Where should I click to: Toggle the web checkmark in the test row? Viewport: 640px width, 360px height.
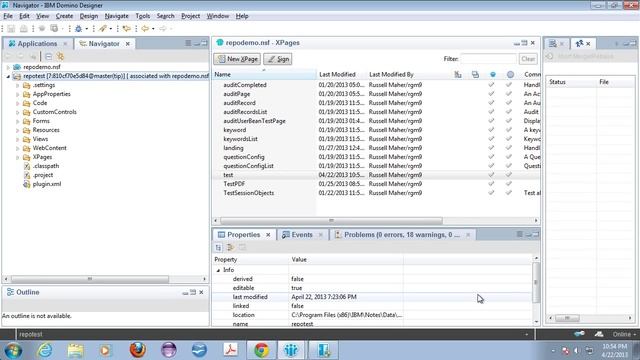click(x=491, y=175)
